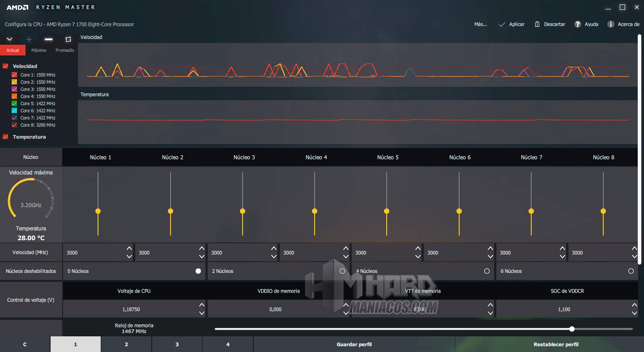Uncheck the Temperatura checkbox
The image size is (644, 352).
coord(5,137)
